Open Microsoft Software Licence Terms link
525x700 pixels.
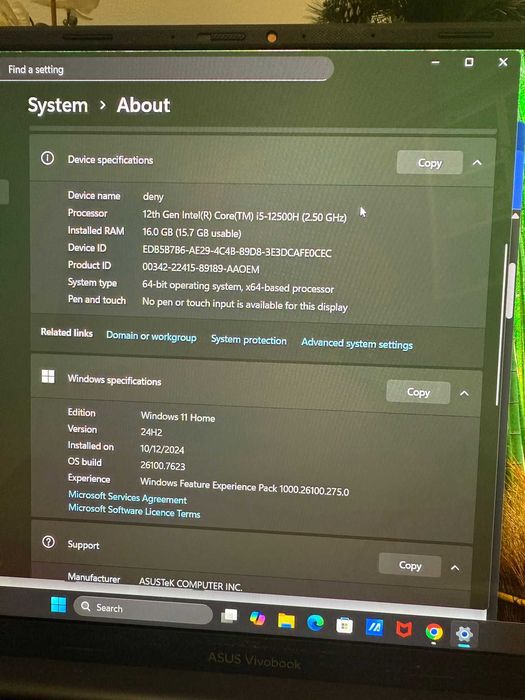[x=134, y=511]
